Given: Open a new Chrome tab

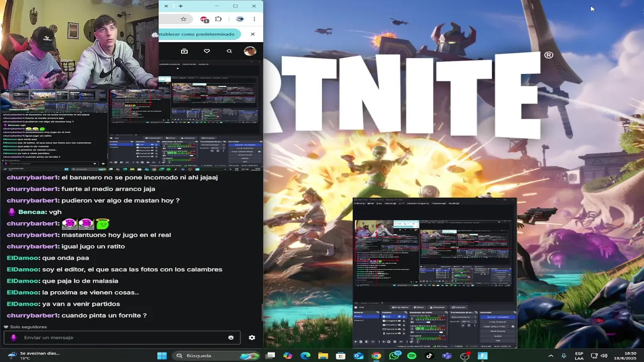Looking at the screenshot, I should click(181, 6).
